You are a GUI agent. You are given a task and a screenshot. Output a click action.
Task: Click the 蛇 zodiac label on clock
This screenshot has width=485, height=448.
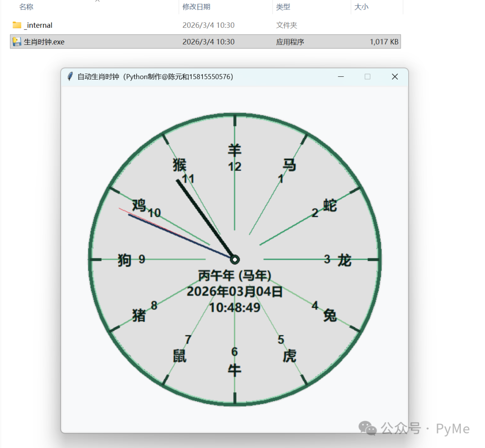[x=330, y=206]
